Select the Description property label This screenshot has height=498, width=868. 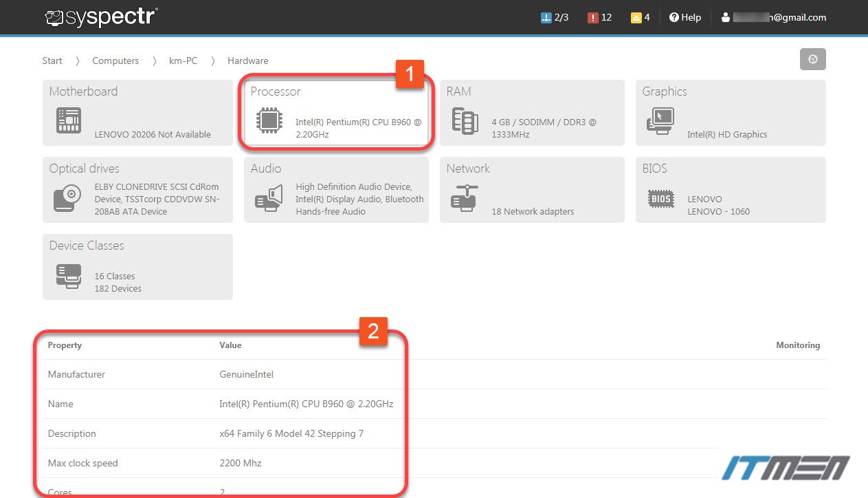tap(71, 434)
